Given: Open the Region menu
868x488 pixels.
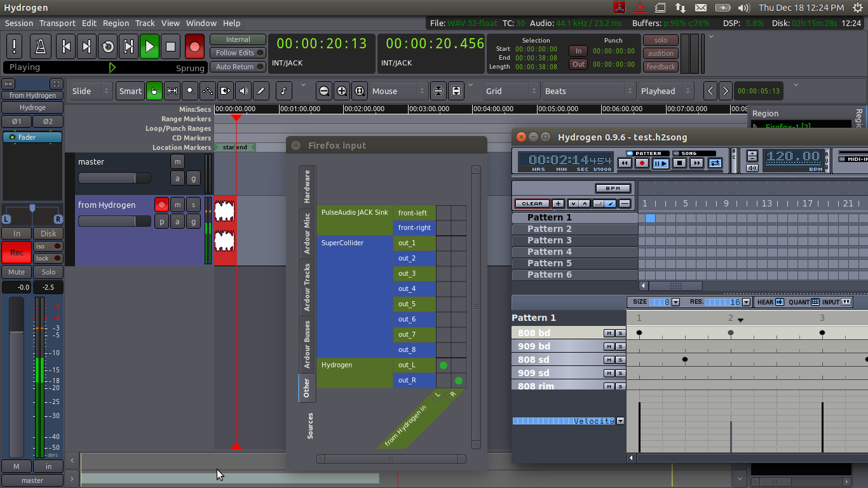Looking at the screenshot, I should 116,23.
